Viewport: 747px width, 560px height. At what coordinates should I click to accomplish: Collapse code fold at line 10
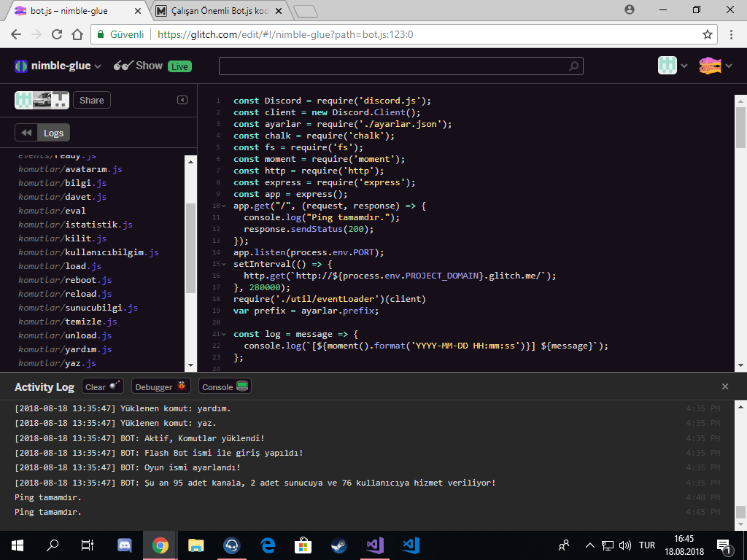pos(224,206)
